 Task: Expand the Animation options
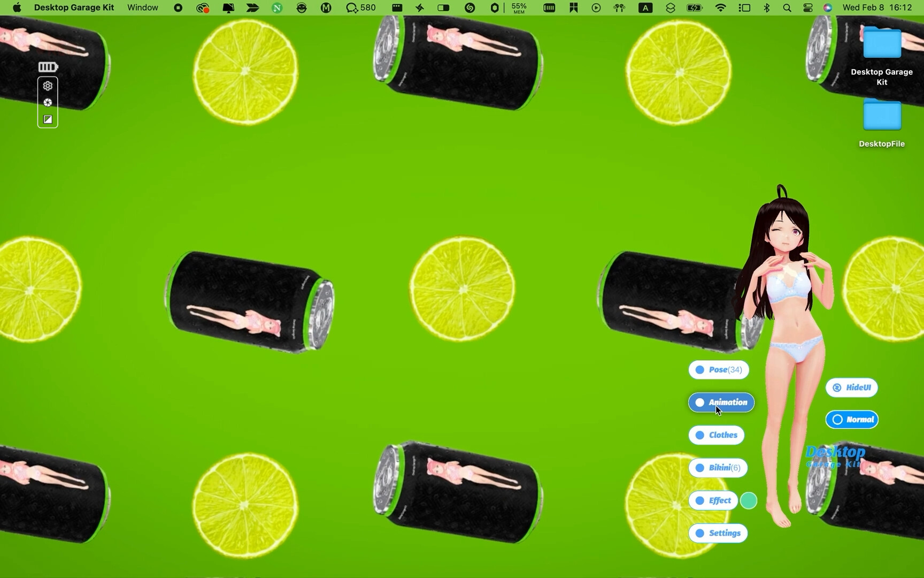point(721,402)
